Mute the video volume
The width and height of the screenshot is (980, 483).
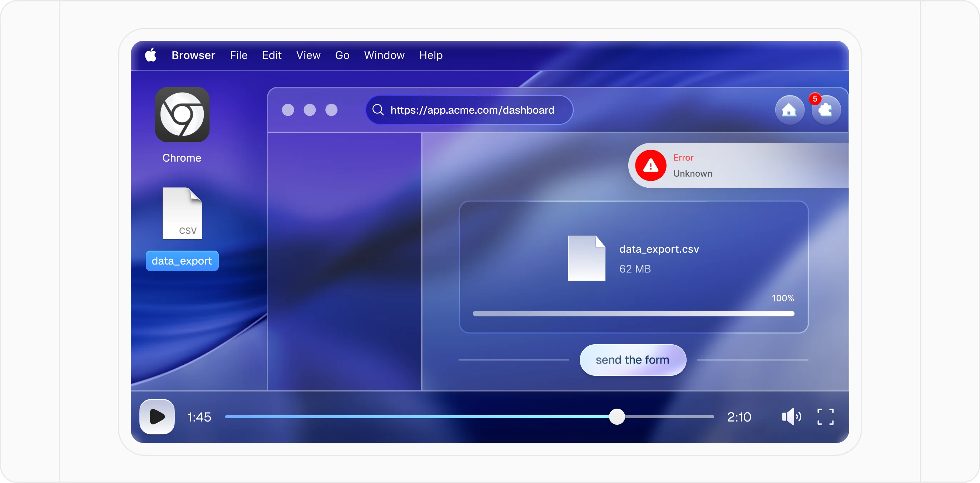[x=791, y=417]
